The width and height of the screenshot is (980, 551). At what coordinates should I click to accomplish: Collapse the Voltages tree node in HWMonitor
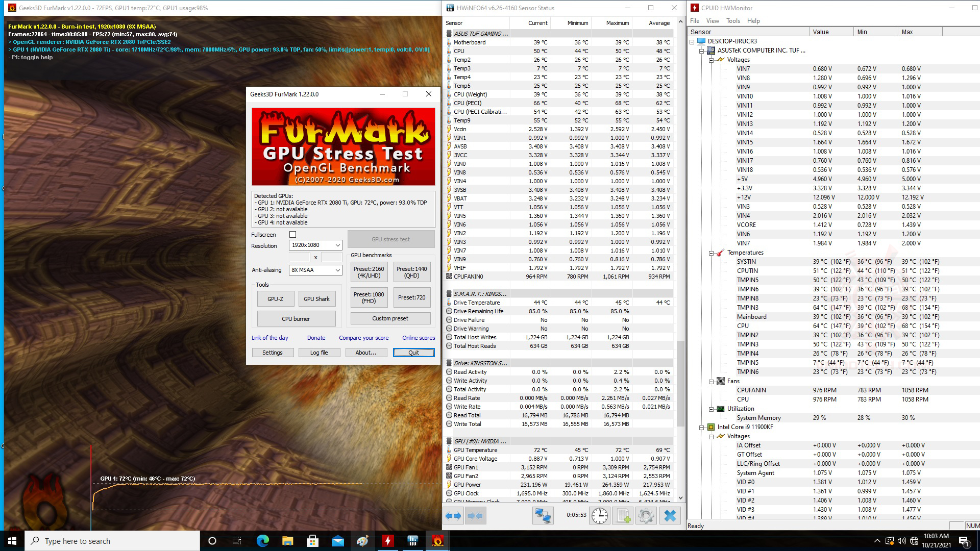click(712, 60)
